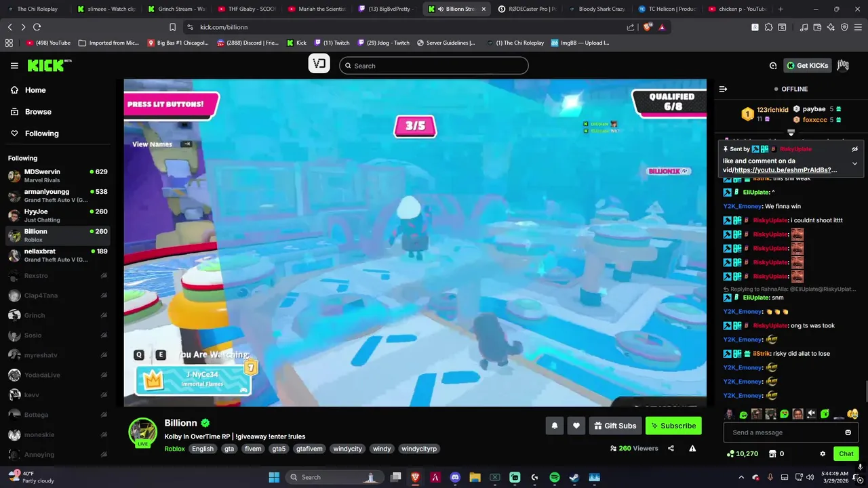
Task: Open Brave Leo AI sparkle icon
Action: pos(831,27)
